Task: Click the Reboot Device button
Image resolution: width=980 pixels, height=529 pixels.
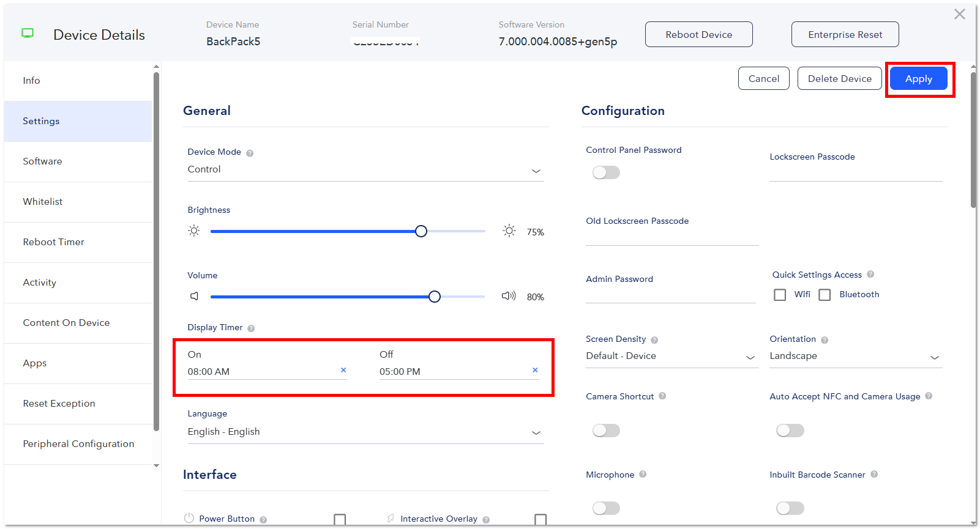Action: [x=699, y=34]
